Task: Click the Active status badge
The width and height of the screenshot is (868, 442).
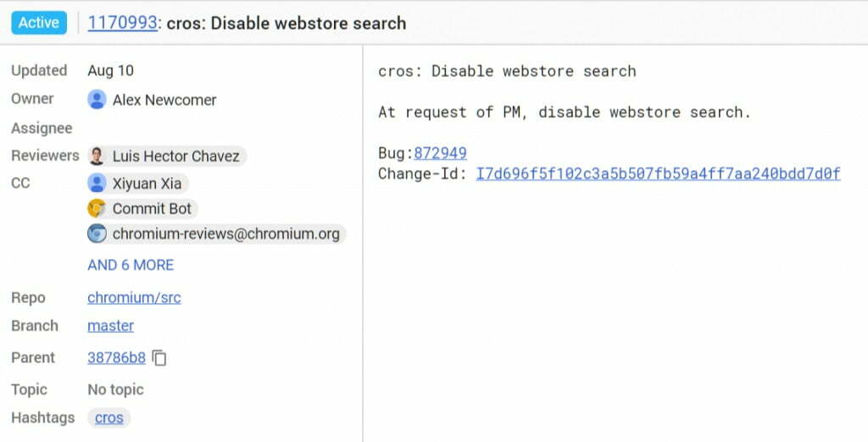Action: click(x=39, y=23)
